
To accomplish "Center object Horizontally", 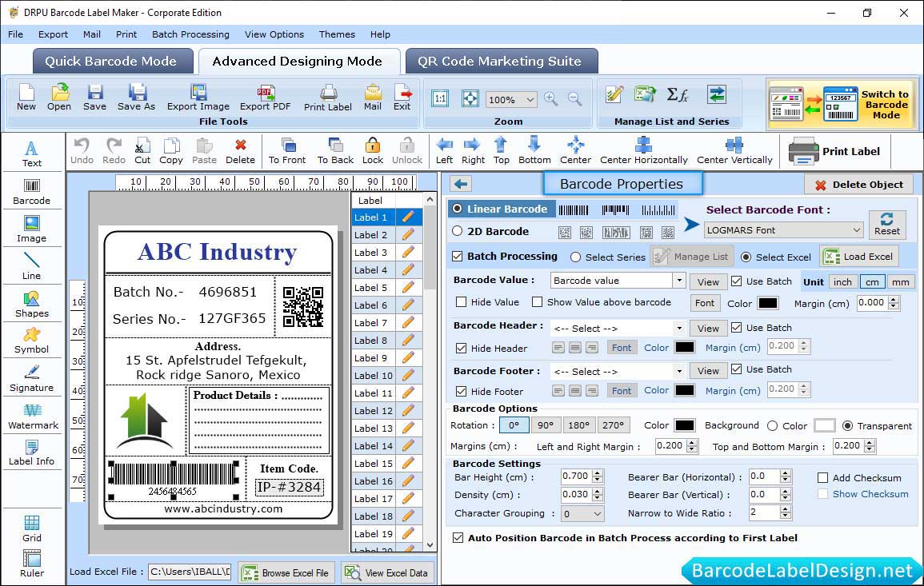I will coord(643,151).
